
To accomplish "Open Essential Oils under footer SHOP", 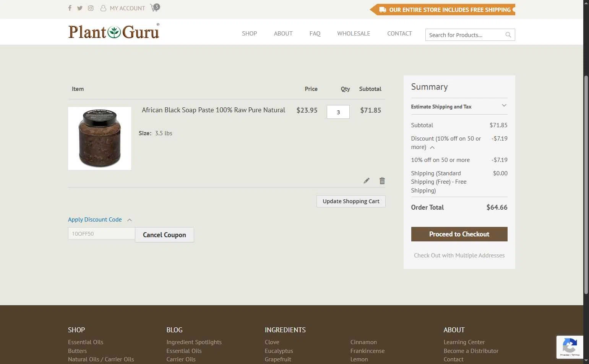I will [x=86, y=342].
